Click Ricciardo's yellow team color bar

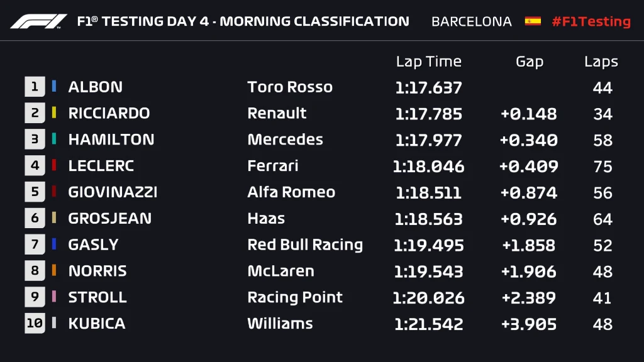click(55, 113)
